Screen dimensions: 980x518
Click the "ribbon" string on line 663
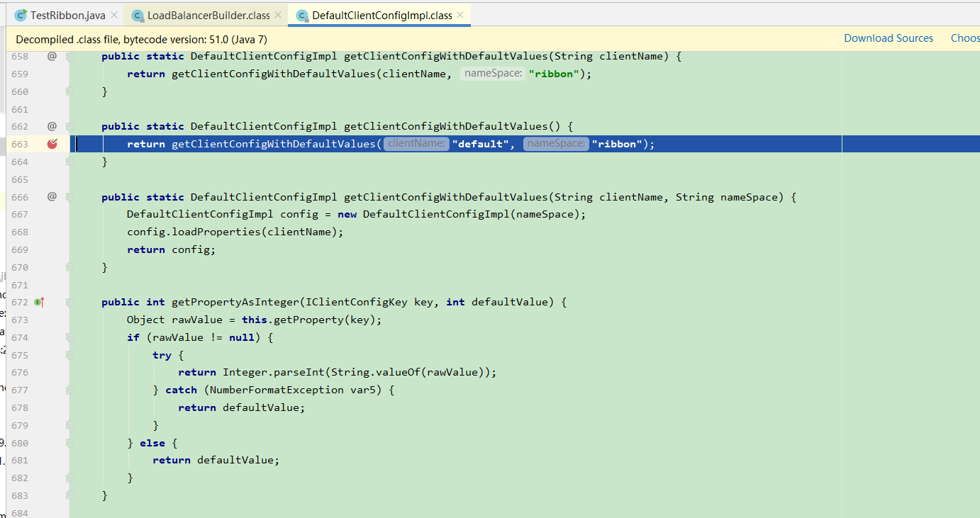click(617, 144)
